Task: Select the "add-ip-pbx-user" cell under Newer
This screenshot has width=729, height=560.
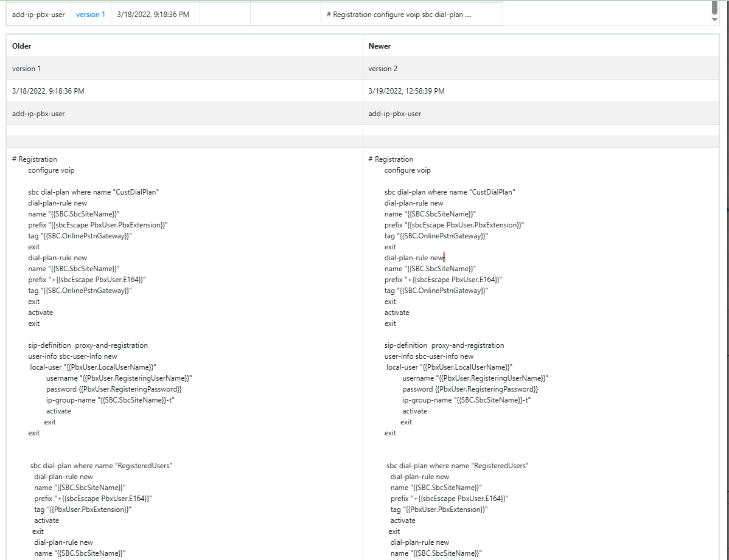Action: pyautogui.click(x=394, y=114)
